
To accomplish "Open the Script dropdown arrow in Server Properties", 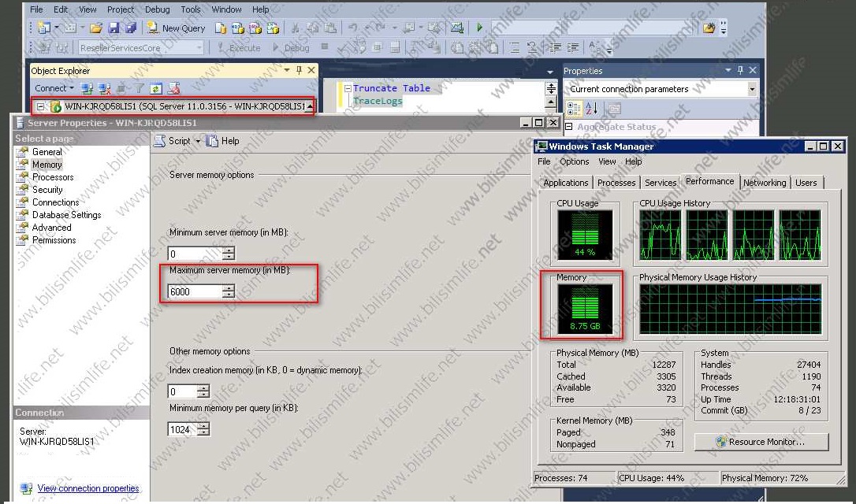I will (198, 141).
